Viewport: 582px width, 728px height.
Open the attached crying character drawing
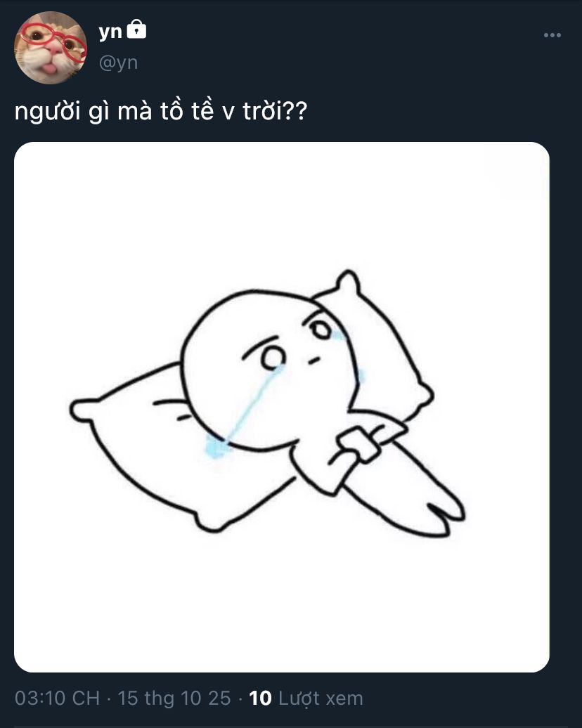(x=282, y=407)
